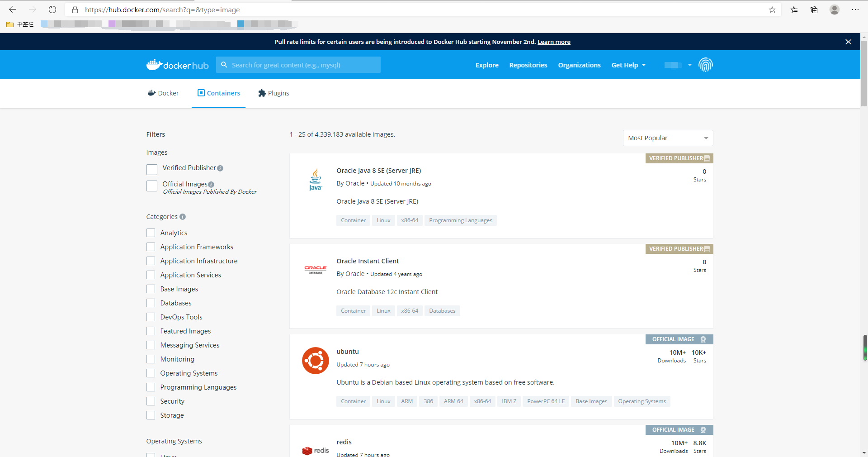Click the Oracle Database logo thumbnail
The width and height of the screenshot is (868, 457).
coord(315,270)
